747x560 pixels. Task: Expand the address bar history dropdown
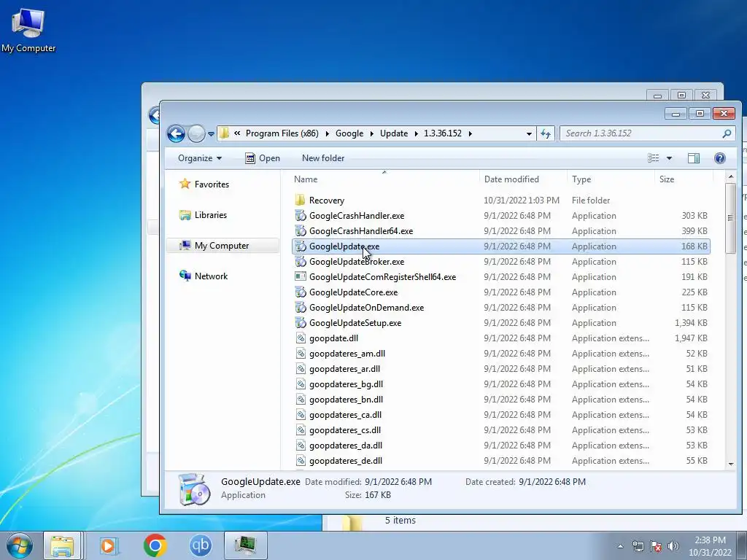pos(529,134)
